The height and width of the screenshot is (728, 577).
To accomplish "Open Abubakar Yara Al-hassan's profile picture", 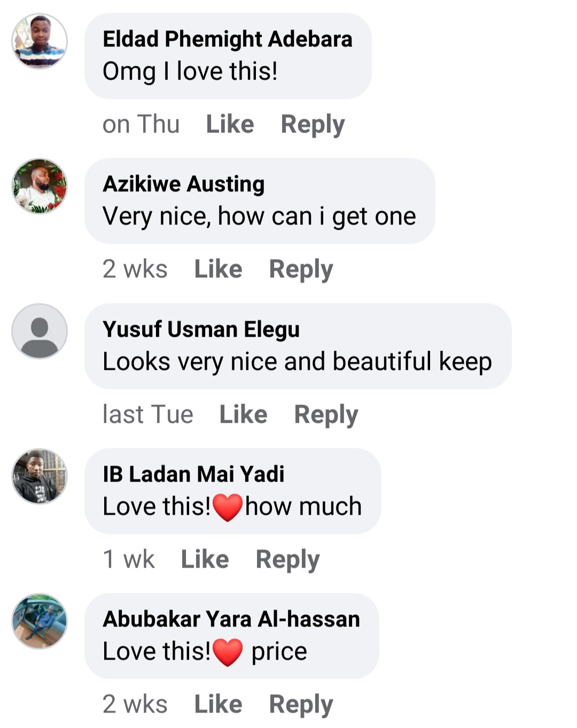I will pyautogui.click(x=40, y=621).
